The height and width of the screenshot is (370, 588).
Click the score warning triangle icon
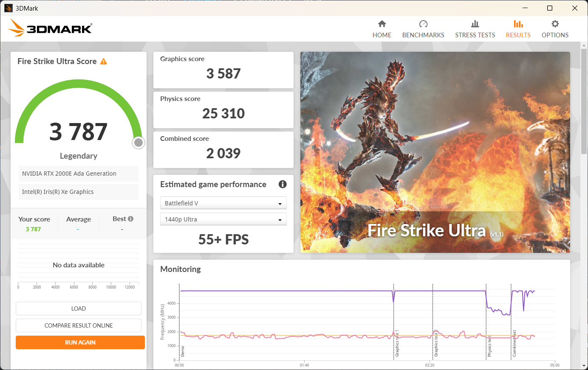coord(104,62)
